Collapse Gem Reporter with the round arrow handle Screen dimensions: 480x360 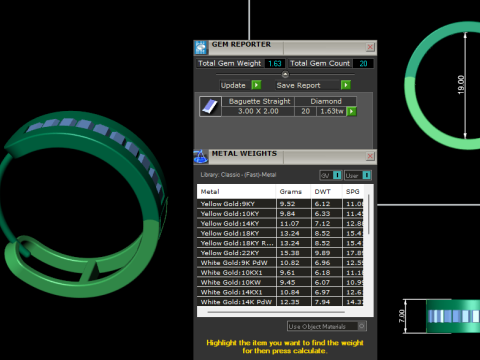(x=285, y=74)
